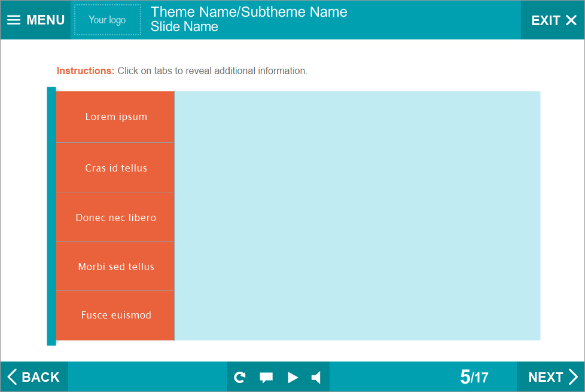585x392 pixels.
Task: Click the 'Your logo' placeholder
Action: pos(108,20)
